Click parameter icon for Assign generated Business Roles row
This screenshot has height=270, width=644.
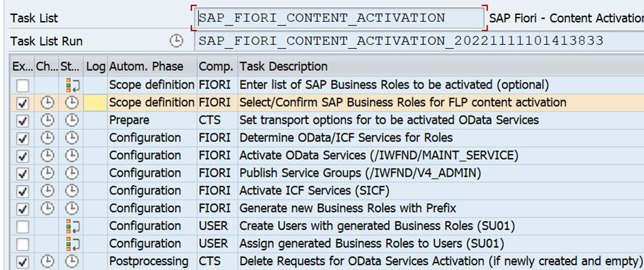coord(72,243)
